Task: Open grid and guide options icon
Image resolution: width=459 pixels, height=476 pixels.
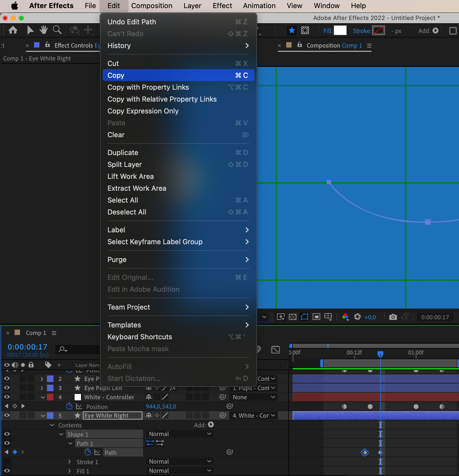Action: click(328, 317)
